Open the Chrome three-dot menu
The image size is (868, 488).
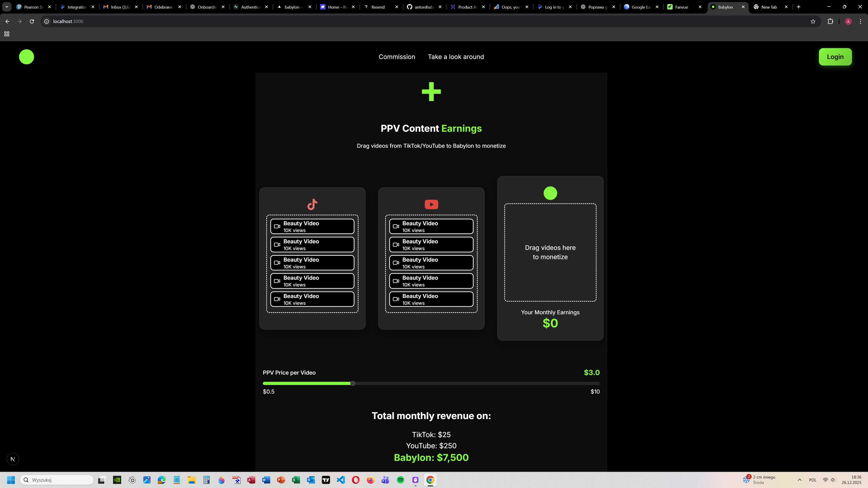coord(860,21)
